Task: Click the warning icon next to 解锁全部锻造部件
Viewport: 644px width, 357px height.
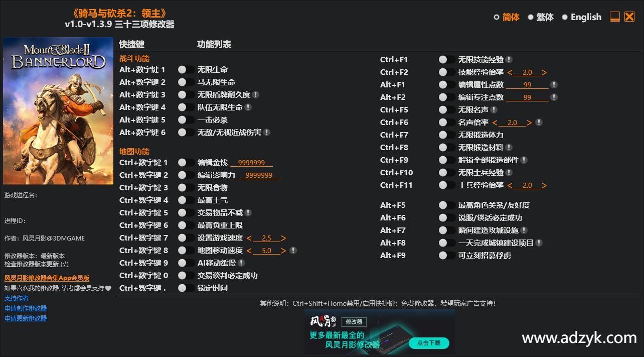Action: (x=525, y=160)
